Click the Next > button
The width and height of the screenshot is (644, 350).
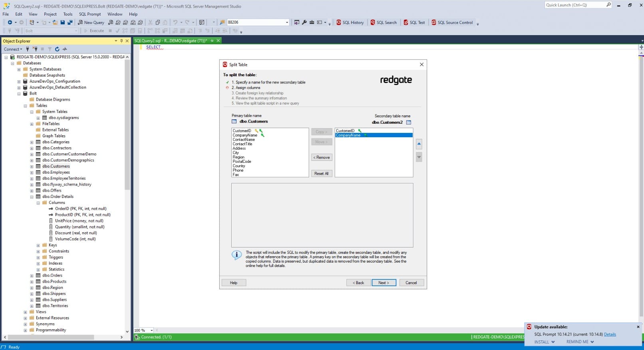[x=384, y=283]
